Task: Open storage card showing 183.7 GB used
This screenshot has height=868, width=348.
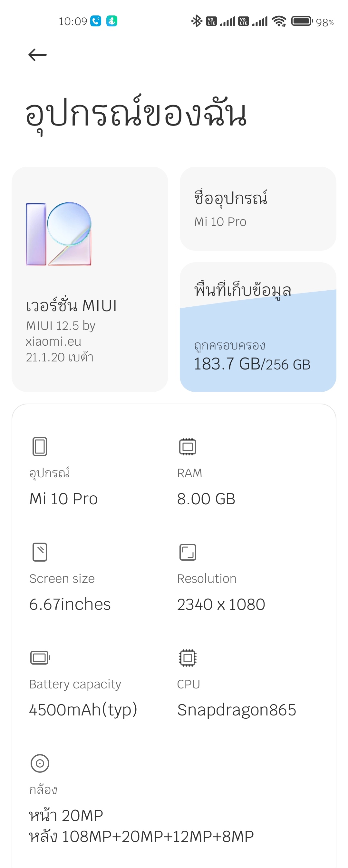Action: tap(258, 327)
